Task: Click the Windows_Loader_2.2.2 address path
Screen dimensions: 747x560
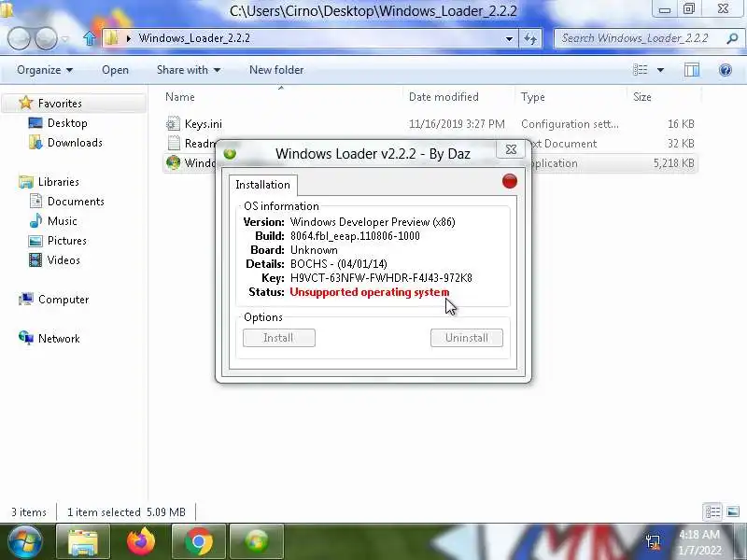Action: click(x=194, y=38)
